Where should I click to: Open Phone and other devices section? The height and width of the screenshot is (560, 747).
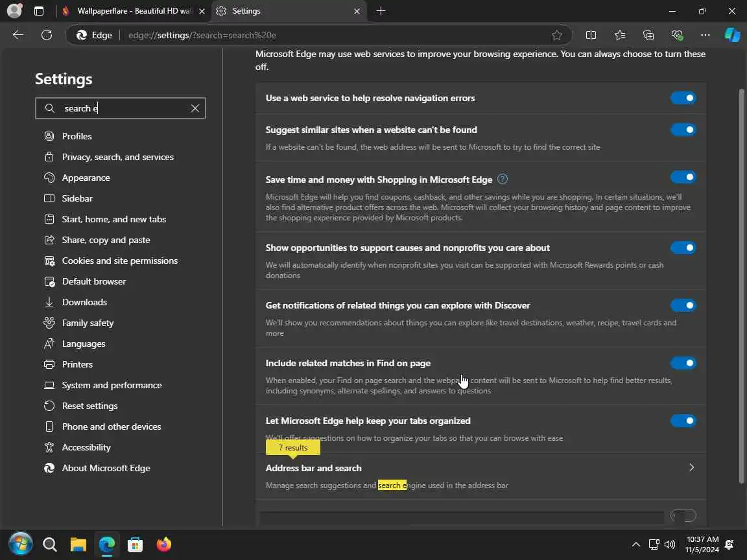[x=111, y=426]
